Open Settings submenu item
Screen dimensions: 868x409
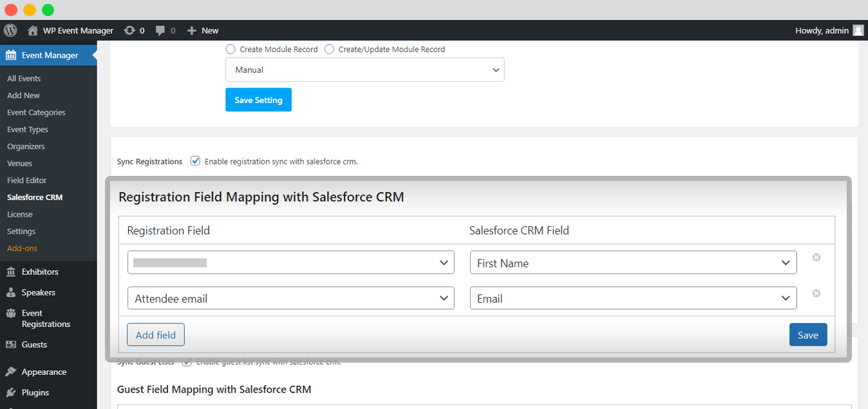(21, 231)
